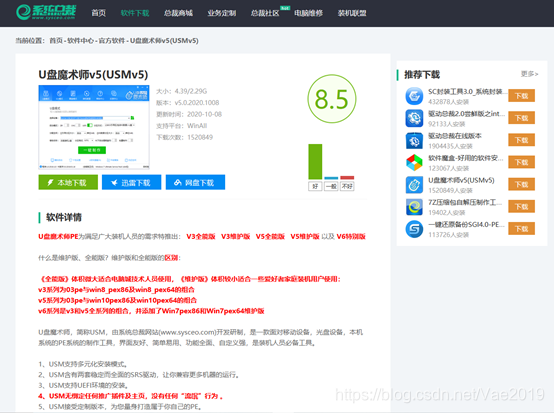This screenshot has height=413, width=554.
Task: Open the 软件下载 navigation tab
Action: [x=135, y=13]
